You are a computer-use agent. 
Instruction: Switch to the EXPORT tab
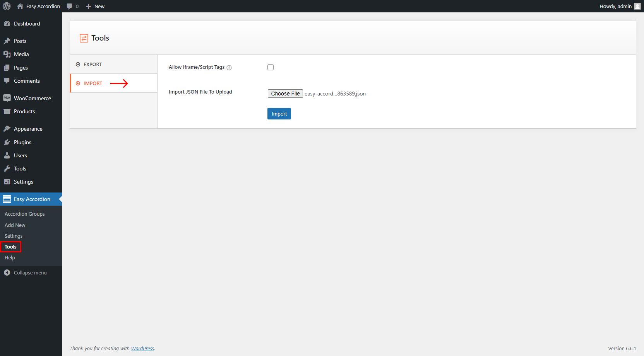pos(92,64)
